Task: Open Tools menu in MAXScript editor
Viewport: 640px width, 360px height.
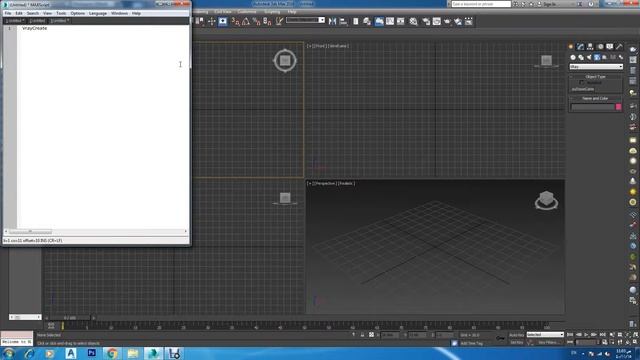Action: pyautogui.click(x=61, y=13)
